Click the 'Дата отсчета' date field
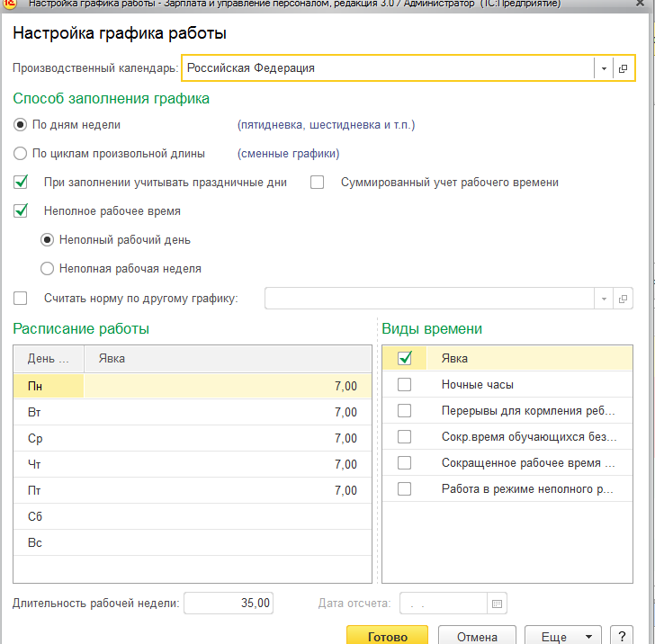This screenshot has height=644, width=655. pyautogui.click(x=444, y=603)
